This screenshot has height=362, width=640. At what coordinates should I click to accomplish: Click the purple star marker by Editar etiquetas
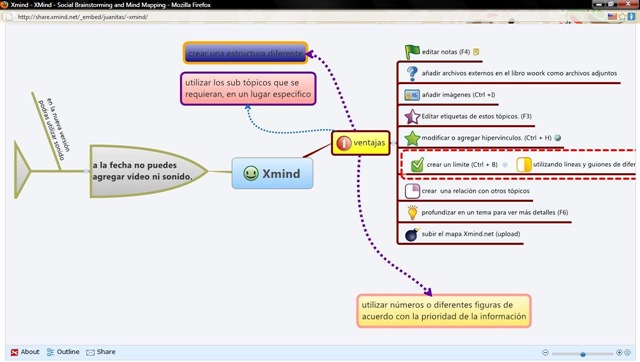tap(412, 117)
